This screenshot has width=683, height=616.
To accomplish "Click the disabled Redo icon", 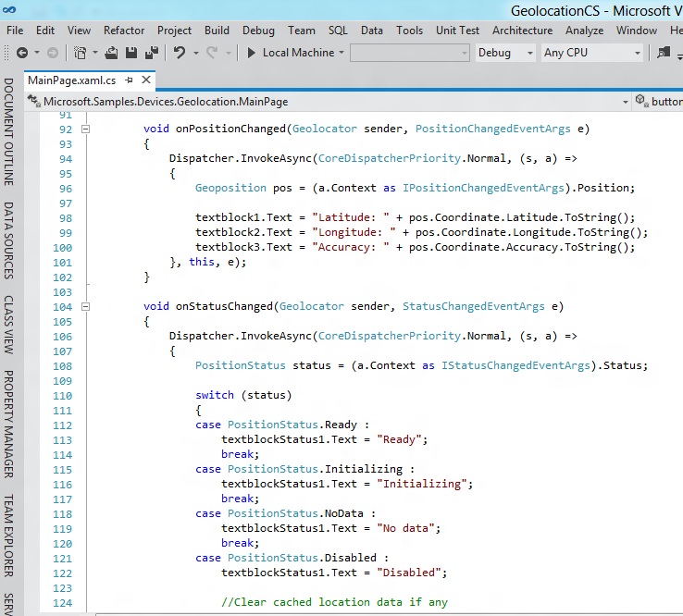I will pyautogui.click(x=212, y=53).
